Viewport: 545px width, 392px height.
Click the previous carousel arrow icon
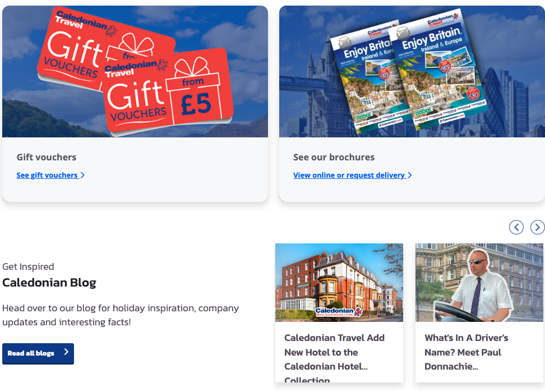[516, 227]
